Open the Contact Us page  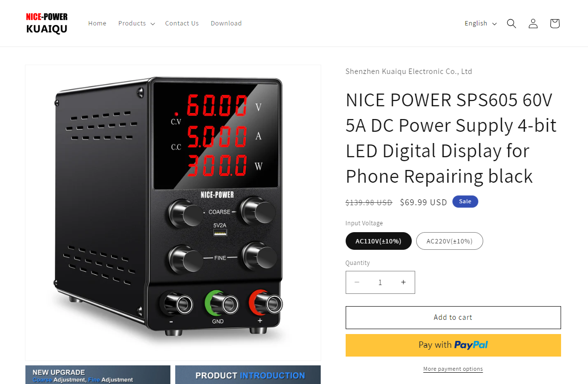point(182,24)
